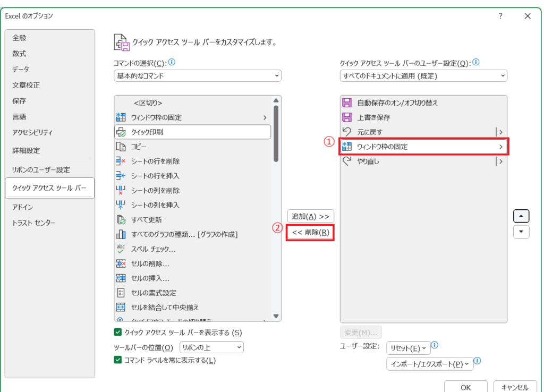Move selected command down with arrow button

pyautogui.click(x=521, y=232)
